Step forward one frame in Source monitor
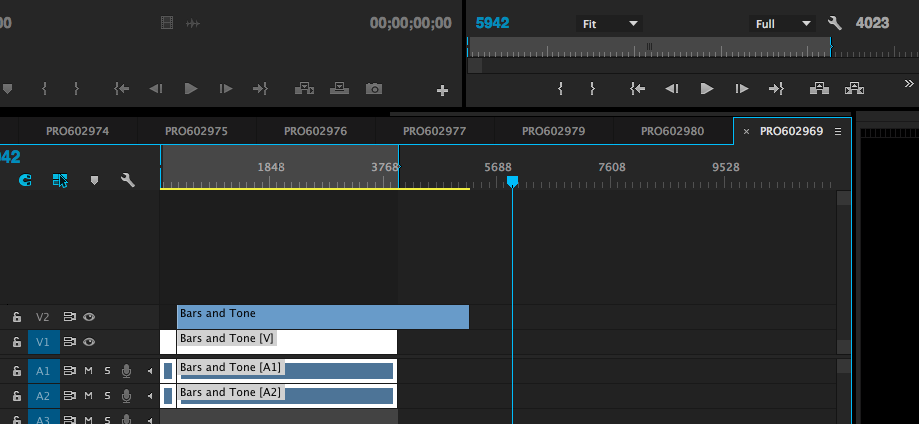The width and height of the screenshot is (919, 424). [x=226, y=89]
